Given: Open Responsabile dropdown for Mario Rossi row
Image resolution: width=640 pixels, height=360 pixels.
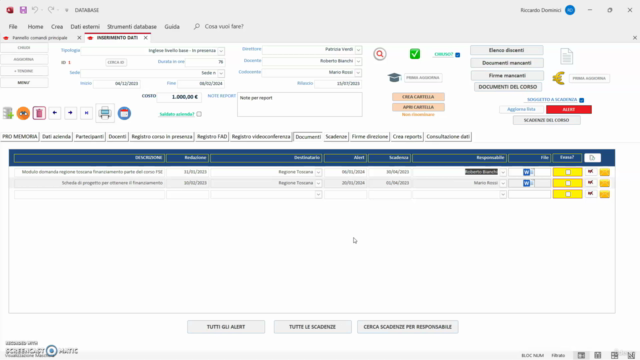Looking at the screenshot, I should [503, 183].
